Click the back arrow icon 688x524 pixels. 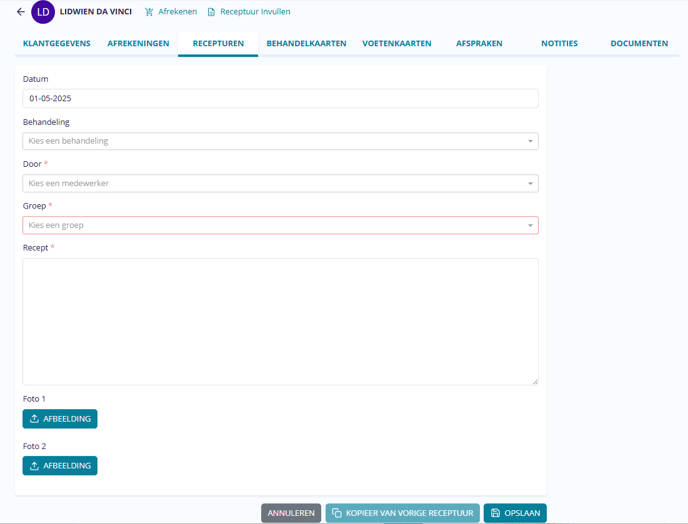(x=21, y=12)
